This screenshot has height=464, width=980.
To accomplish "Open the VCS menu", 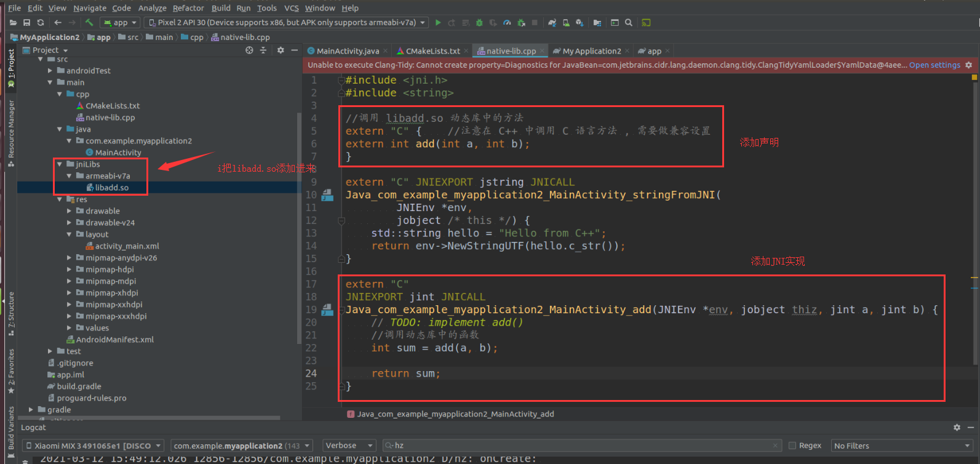I will tap(292, 8).
